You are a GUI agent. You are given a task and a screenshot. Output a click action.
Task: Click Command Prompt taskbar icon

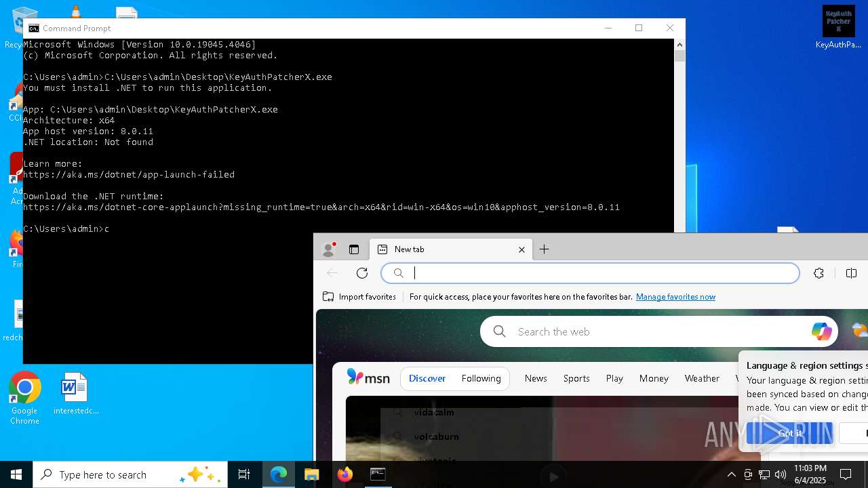click(378, 474)
